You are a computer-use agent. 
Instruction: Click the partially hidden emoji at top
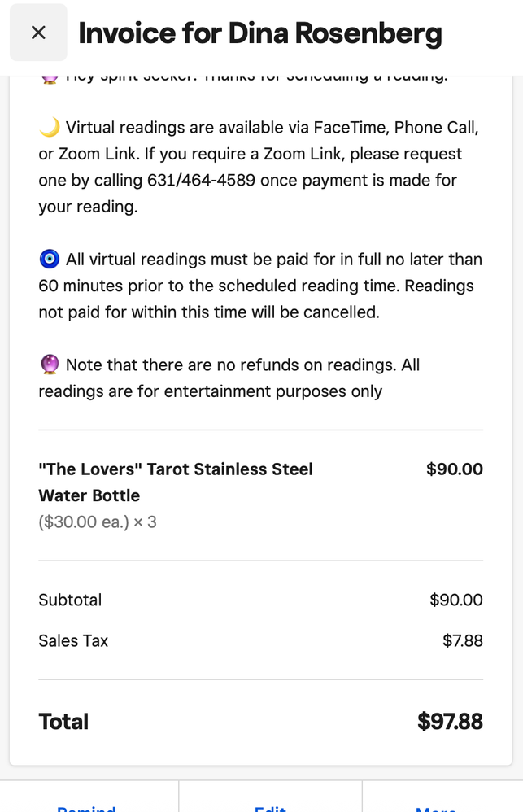[49, 78]
